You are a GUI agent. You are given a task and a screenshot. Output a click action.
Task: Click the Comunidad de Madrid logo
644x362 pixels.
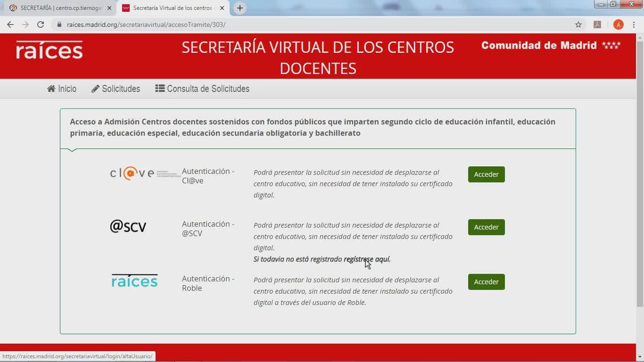[x=551, y=45]
